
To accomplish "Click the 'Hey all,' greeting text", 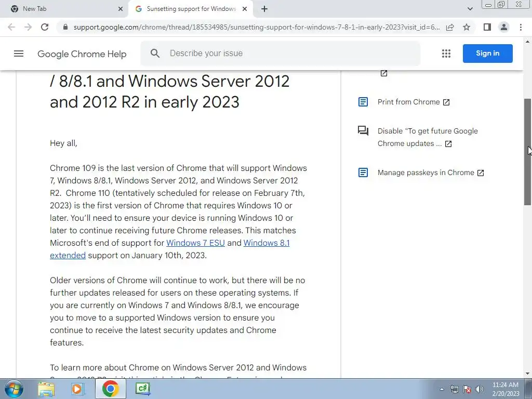I will tap(63, 143).
